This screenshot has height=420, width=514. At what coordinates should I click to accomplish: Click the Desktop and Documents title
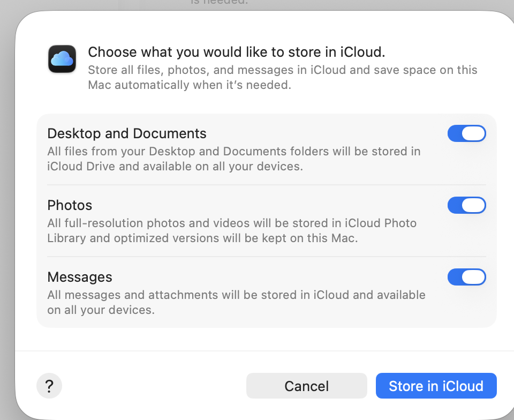(127, 133)
